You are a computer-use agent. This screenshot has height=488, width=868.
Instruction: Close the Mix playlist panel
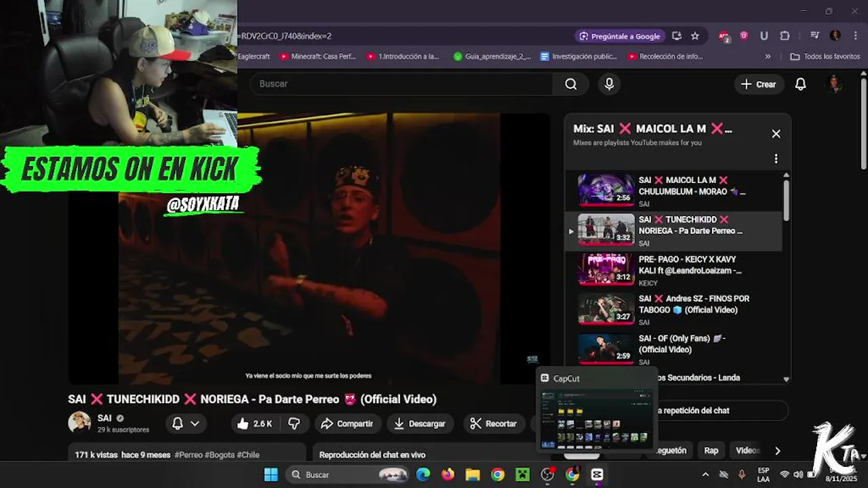tap(776, 134)
